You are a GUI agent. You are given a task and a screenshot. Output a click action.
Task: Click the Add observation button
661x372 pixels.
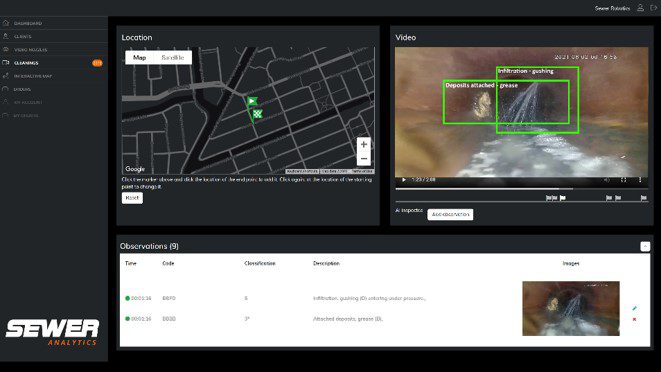(450, 214)
